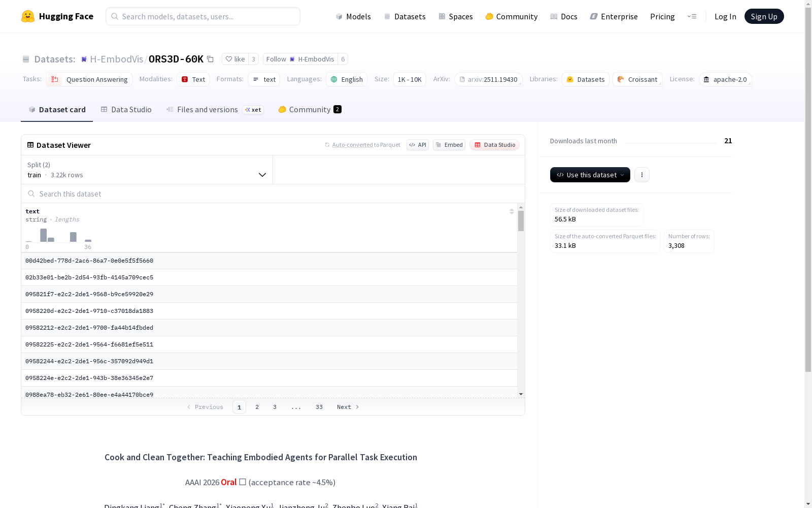Expand the Use this dataset dropdown

tap(590, 175)
